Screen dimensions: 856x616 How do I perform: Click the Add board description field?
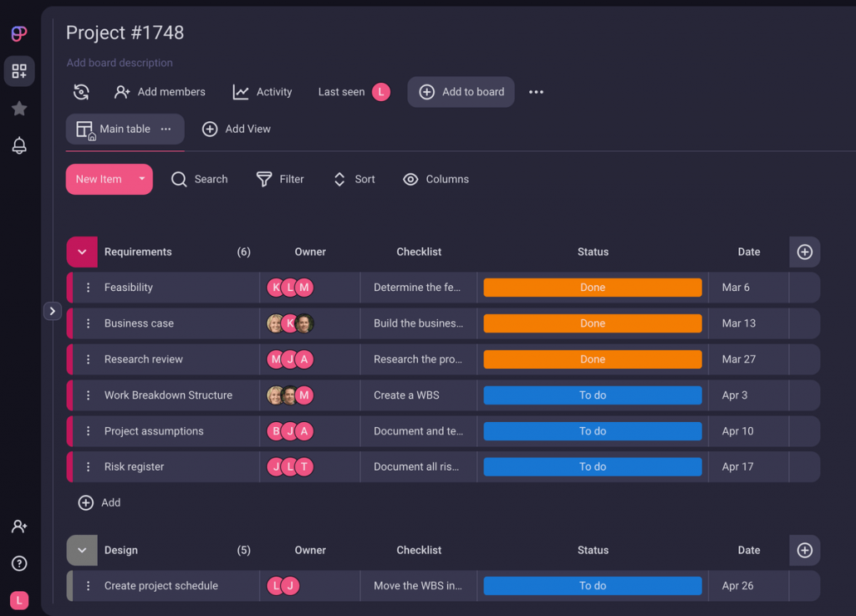119,63
